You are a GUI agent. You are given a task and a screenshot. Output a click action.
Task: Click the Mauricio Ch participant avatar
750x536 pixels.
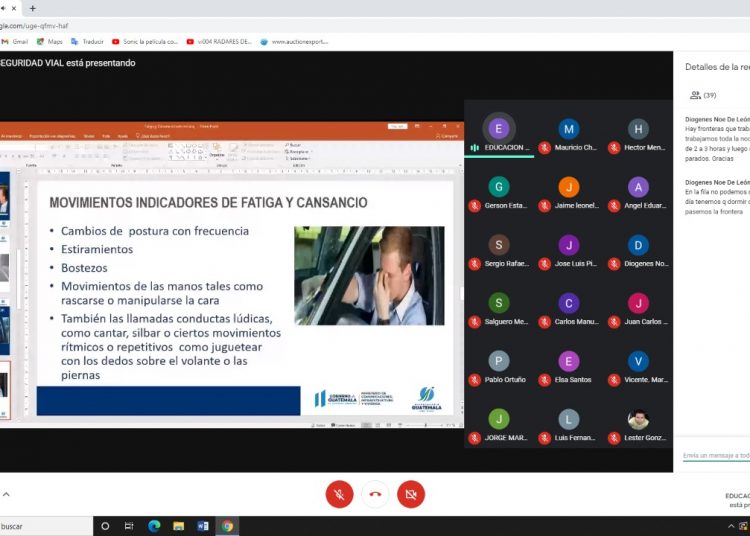point(568,129)
